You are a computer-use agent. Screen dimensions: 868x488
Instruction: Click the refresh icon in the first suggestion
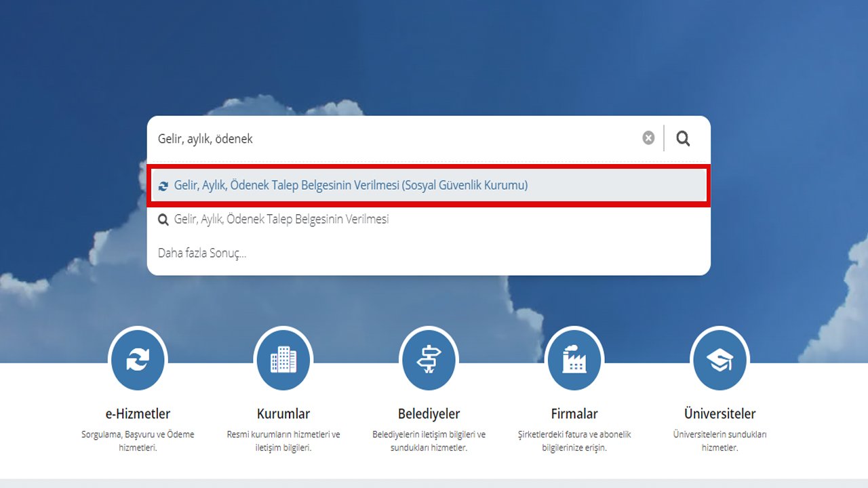click(x=163, y=186)
